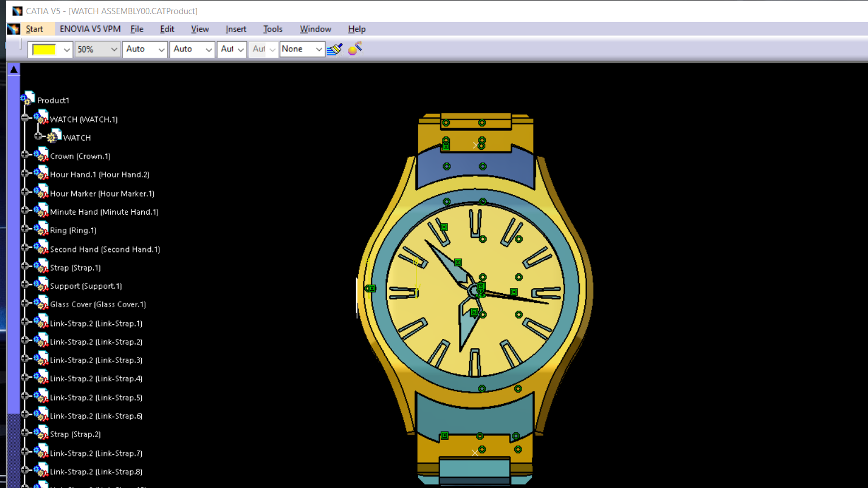Click the up arrow above the tree

pyautogui.click(x=14, y=69)
